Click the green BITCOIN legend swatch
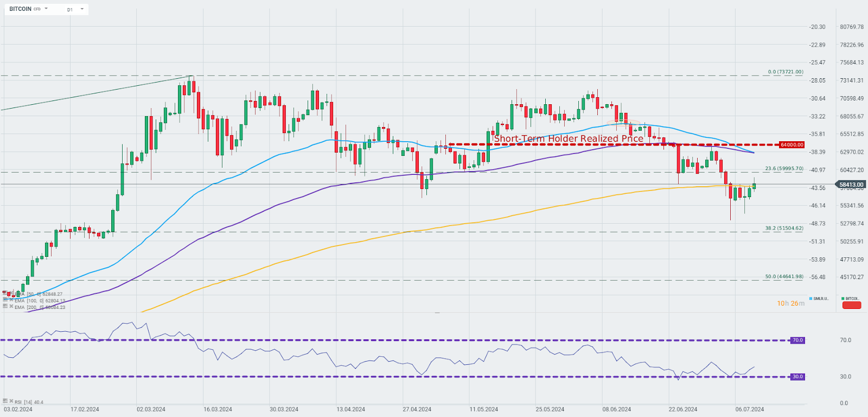This screenshot has height=417, width=868. [x=843, y=299]
